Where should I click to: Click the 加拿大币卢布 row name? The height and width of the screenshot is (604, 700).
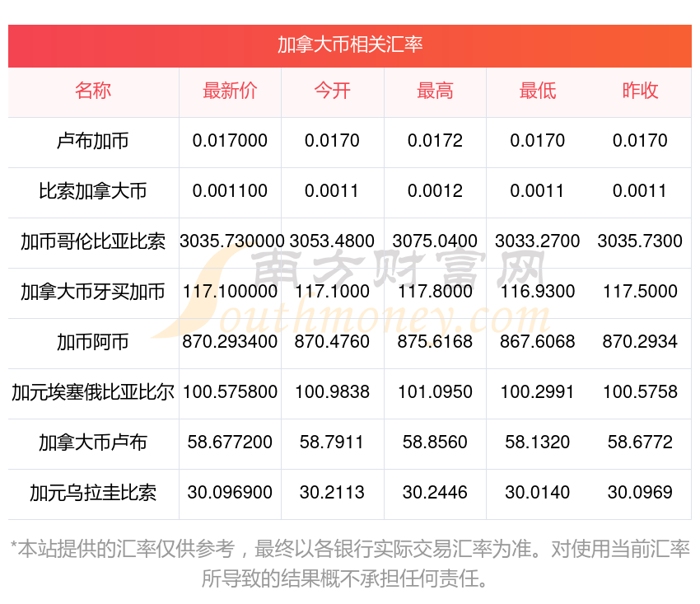(x=93, y=442)
